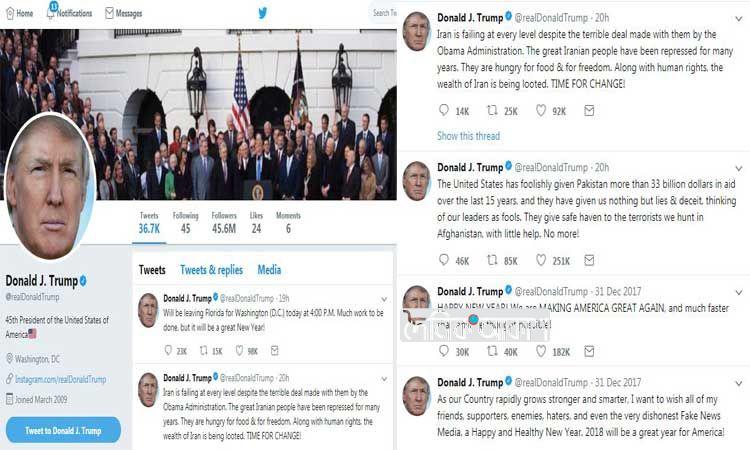Image resolution: width=750 pixels, height=450 pixels.
Task: Open the Followers 45.6M stat
Action: 224,222
